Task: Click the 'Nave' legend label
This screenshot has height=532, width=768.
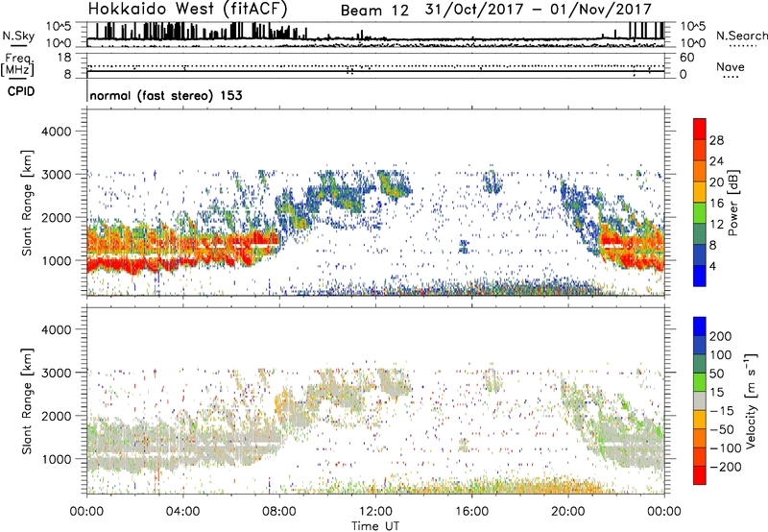Action: [x=730, y=67]
